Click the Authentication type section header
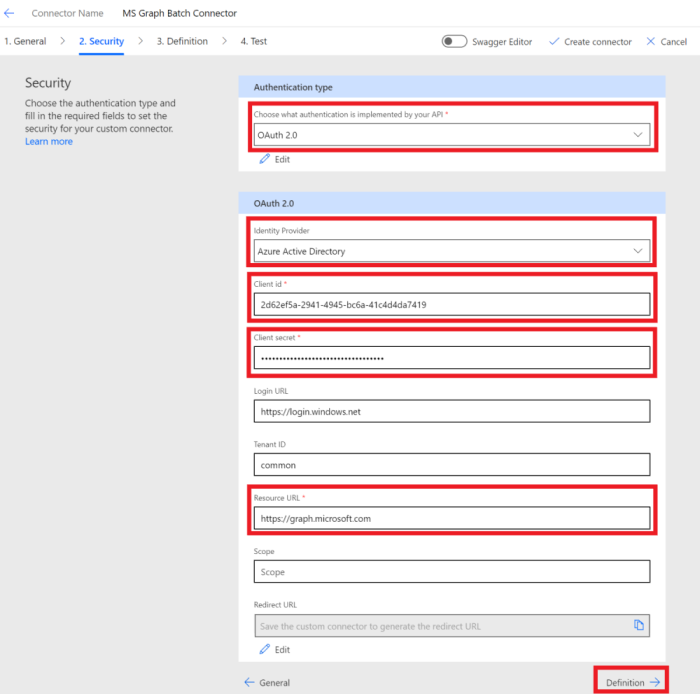 pos(452,87)
